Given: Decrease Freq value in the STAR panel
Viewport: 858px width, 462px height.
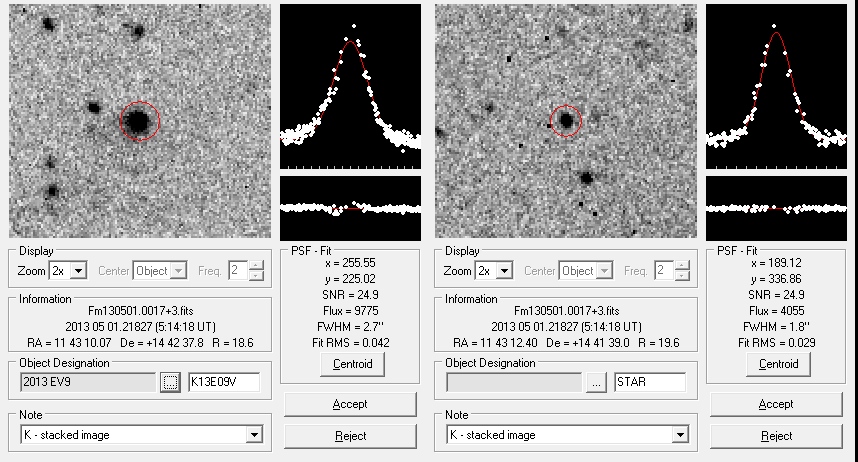Looking at the screenshot, I should pos(683,276).
